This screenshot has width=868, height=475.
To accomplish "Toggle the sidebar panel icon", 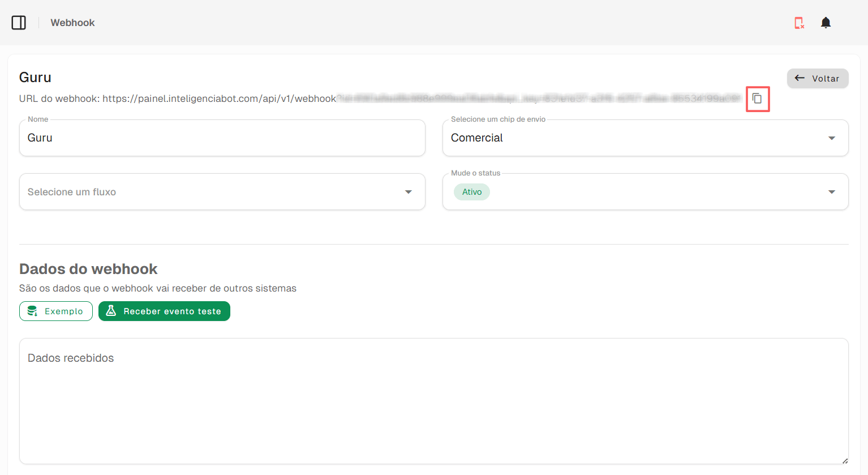I will point(19,22).
